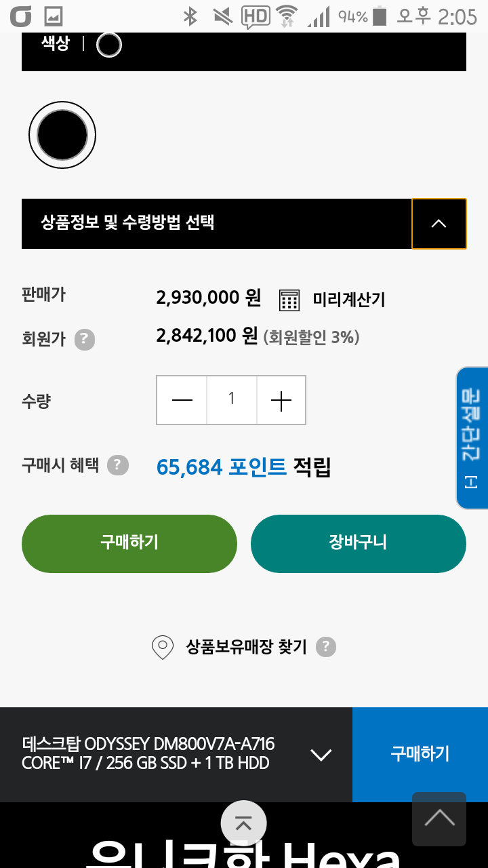
Task: Add to cart with 장바구니 button
Action: coord(358,543)
